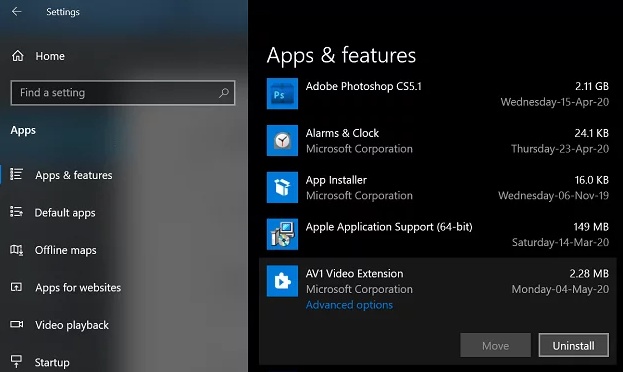Open Advanced options for AV1 Video Extension
Image resolution: width=623 pixels, height=372 pixels.
tap(349, 305)
